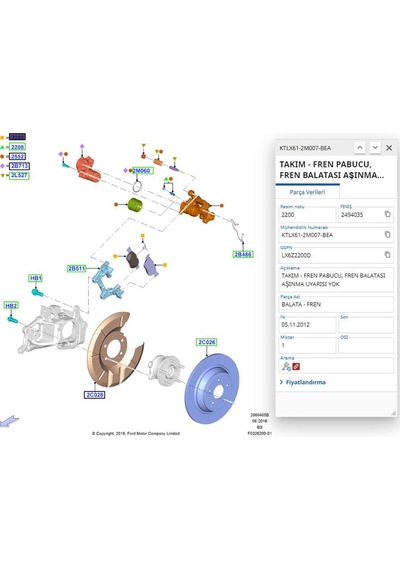Select the 2208 legend callout
Viewport: 400px width, 570px height.
tap(17, 147)
